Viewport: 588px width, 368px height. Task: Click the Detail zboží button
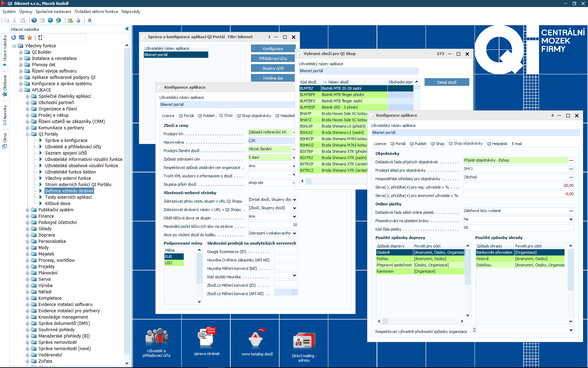(446, 82)
